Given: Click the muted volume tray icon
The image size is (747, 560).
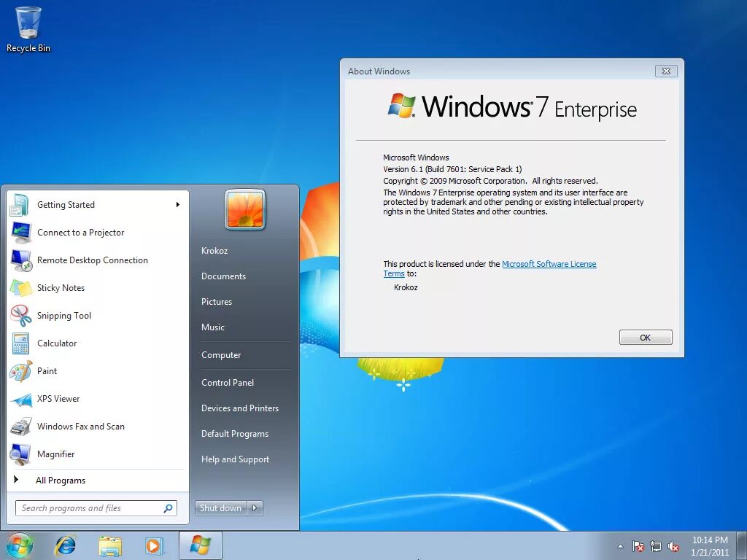Looking at the screenshot, I should pos(673,547).
